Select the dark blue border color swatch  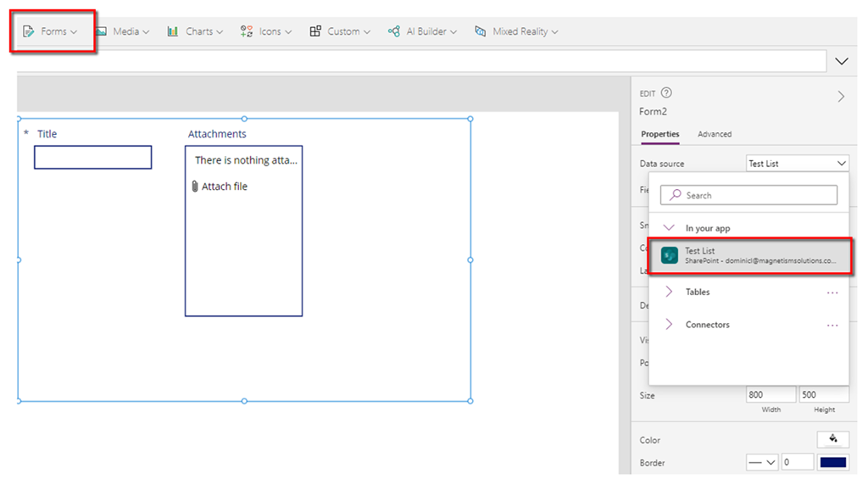tap(833, 462)
